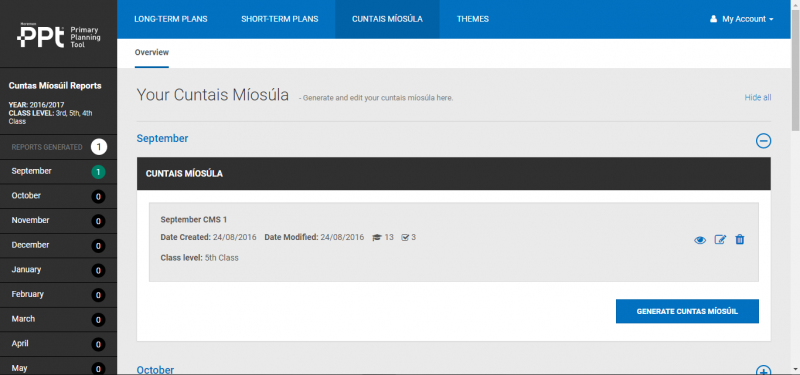
Task: Go to the Themes tab
Action: click(473, 19)
